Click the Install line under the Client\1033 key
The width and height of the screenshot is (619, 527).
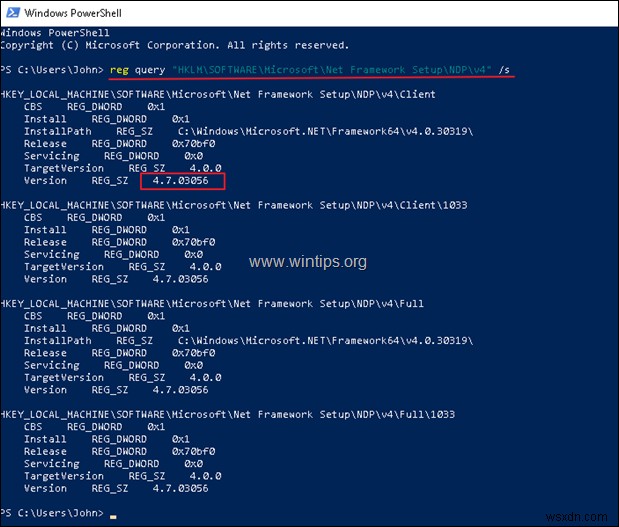click(107, 230)
